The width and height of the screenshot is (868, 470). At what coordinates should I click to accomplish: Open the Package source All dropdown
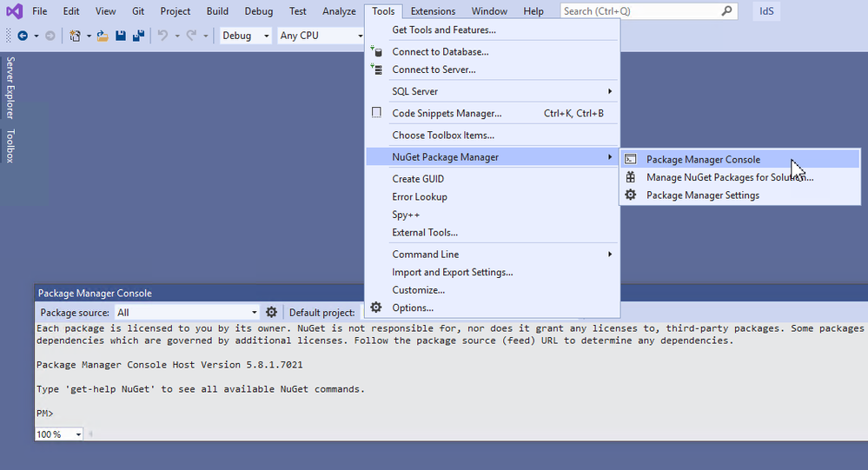(187, 312)
